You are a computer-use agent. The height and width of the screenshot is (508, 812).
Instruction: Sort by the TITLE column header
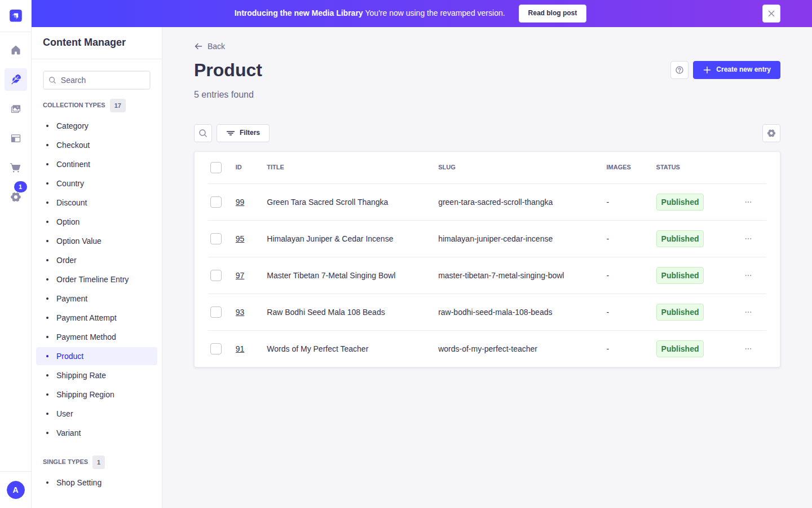pos(275,167)
